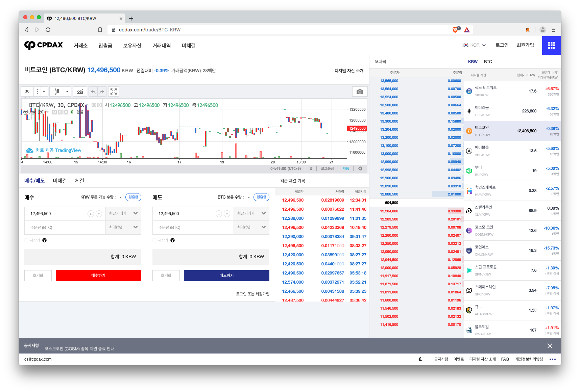580x392 pixels.
Task: Click the plus icon in sell price field
Action: pyautogui.click(x=219, y=214)
